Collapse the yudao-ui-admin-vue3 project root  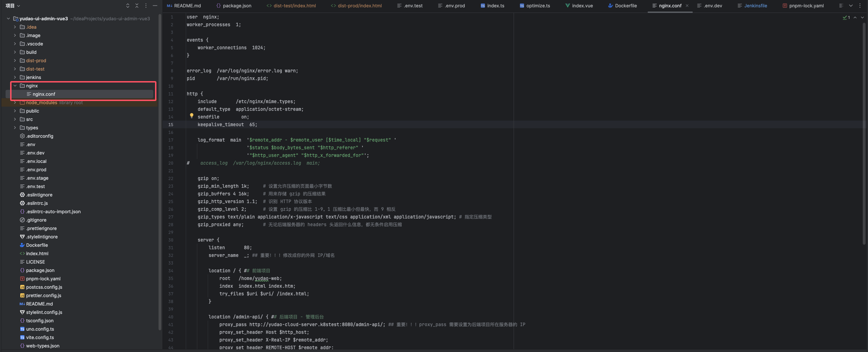pyautogui.click(x=8, y=19)
